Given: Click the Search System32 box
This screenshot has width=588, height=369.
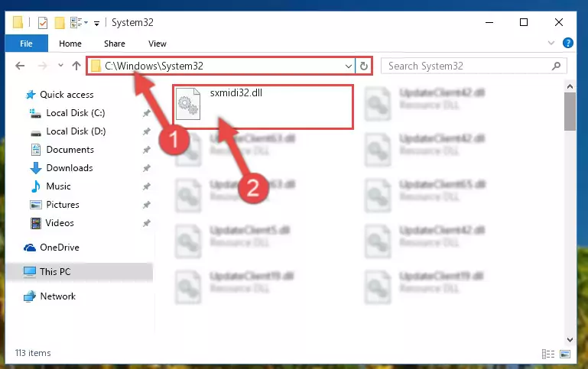Looking at the screenshot, I should pyautogui.click(x=473, y=66).
